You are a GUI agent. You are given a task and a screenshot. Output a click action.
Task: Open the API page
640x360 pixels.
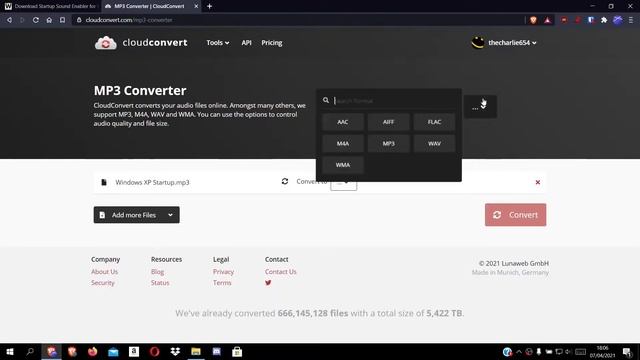[x=246, y=43]
